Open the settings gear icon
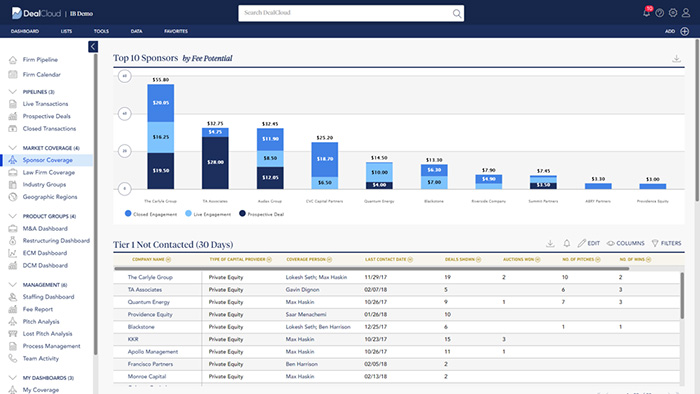Viewport: 700px width, 394px height. [673, 13]
